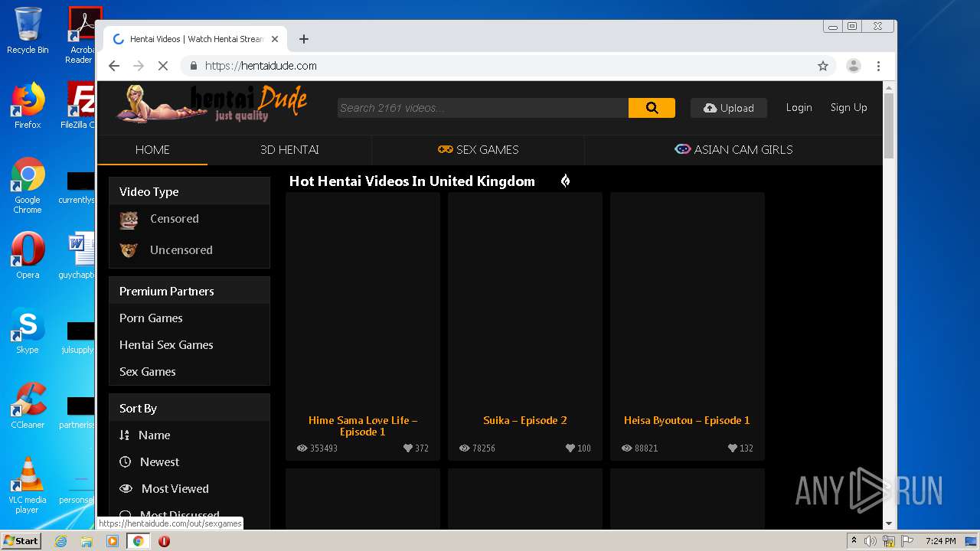This screenshot has width=980, height=551.
Task: Go to the HOME tab
Action: (x=152, y=150)
